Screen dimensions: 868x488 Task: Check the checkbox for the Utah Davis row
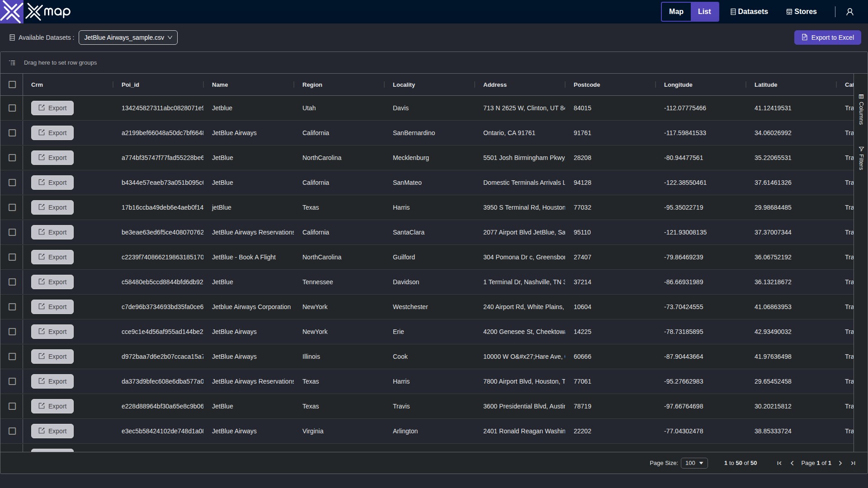tap(12, 108)
